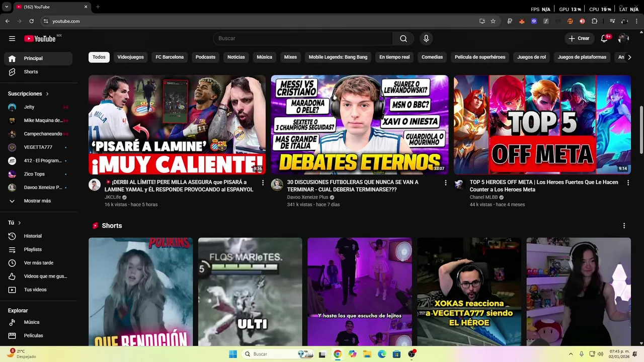Open the MUY CALIENTE video thumbnail
This screenshot has height=362, width=644.
click(x=177, y=125)
